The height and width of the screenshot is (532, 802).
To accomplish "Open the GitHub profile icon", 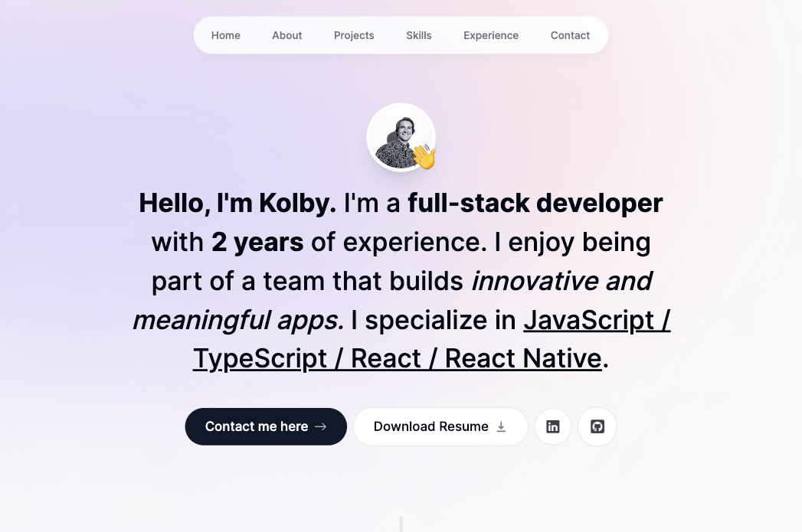I will click(x=597, y=426).
